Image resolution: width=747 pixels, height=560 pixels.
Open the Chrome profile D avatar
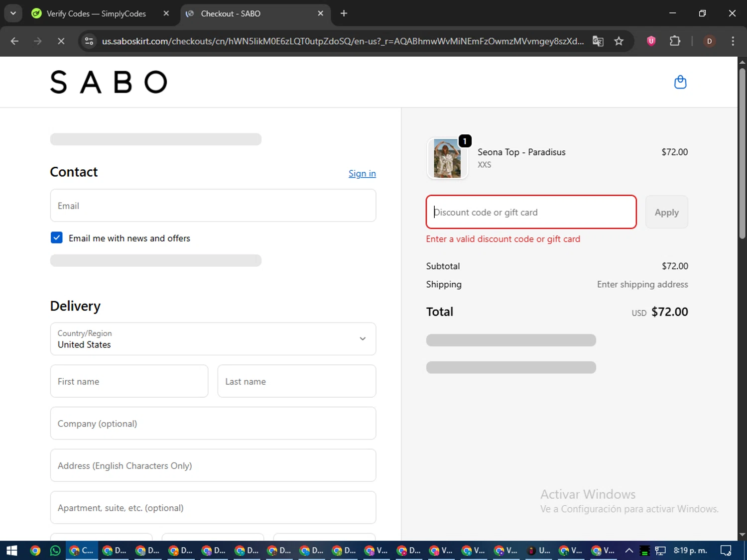click(x=709, y=41)
